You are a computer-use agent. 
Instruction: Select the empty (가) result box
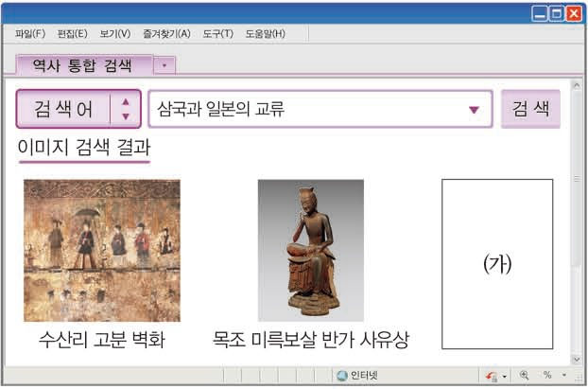(x=496, y=264)
